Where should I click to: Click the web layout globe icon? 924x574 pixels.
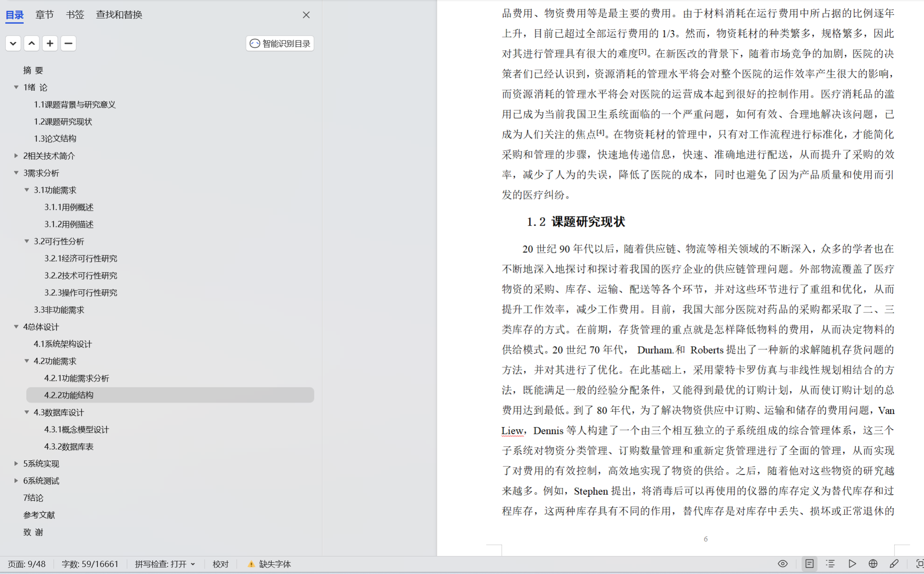point(873,564)
